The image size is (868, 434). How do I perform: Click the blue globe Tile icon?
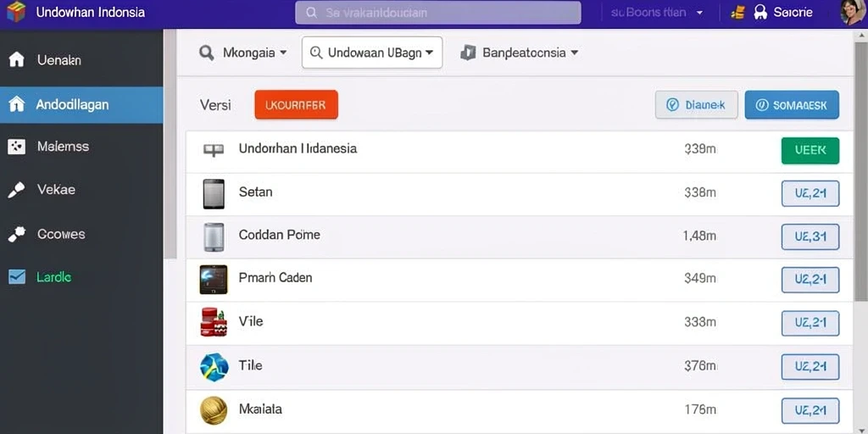214,366
